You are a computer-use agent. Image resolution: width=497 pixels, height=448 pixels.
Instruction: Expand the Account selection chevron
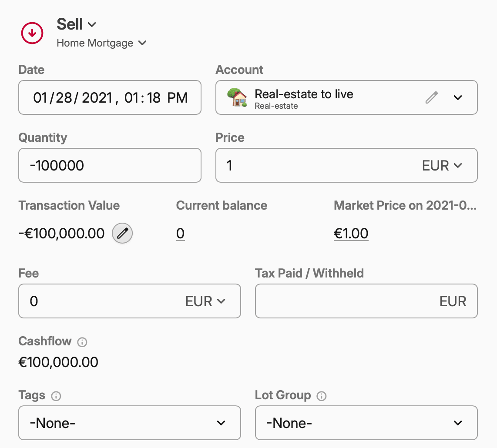click(x=458, y=97)
